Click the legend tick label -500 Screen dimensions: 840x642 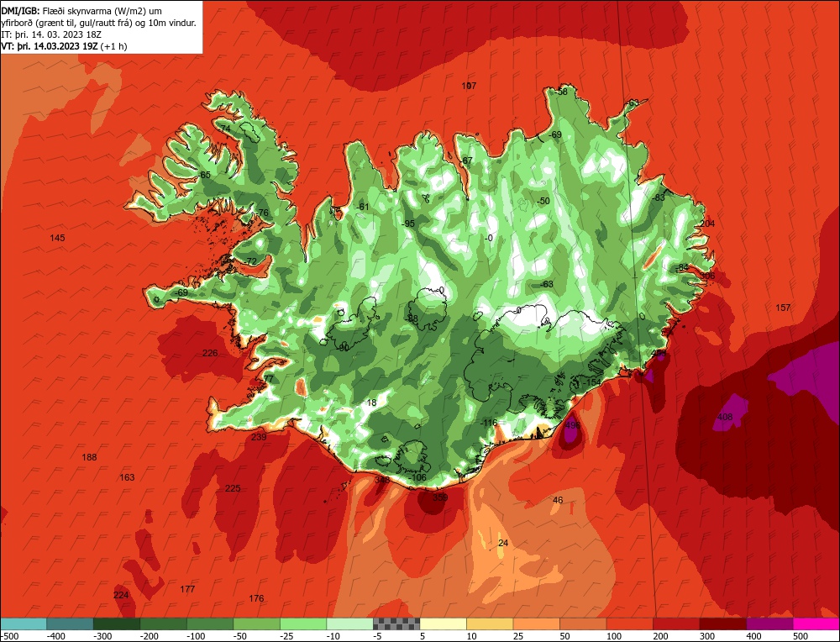[x=9, y=636]
